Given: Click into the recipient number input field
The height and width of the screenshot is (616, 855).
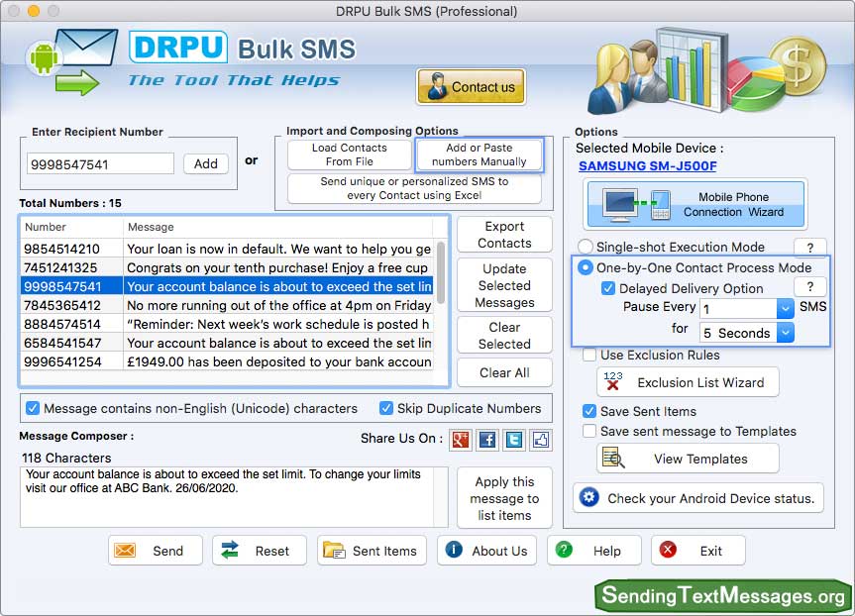Looking at the screenshot, I should coord(100,164).
